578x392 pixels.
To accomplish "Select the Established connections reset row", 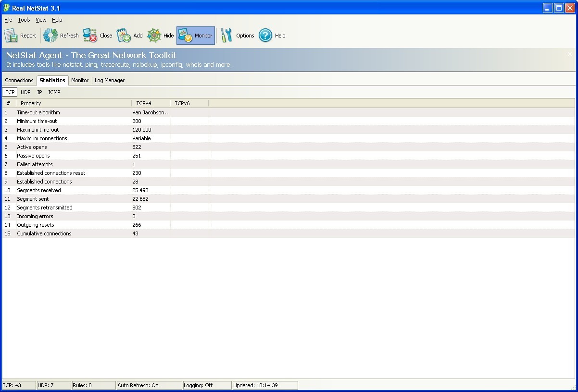I will click(x=288, y=173).
